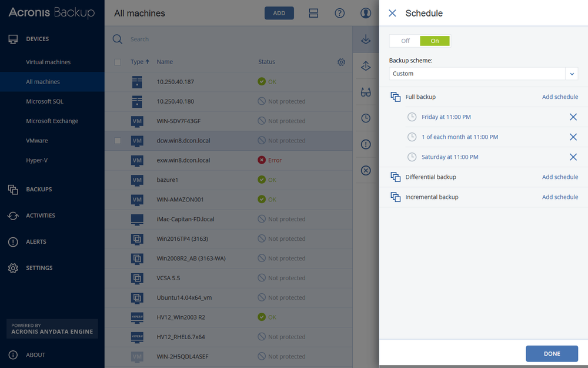This screenshot has height=368, width=588.
Task: Select the exw.win8.dcon.local machine
Action: pos(229,160)
